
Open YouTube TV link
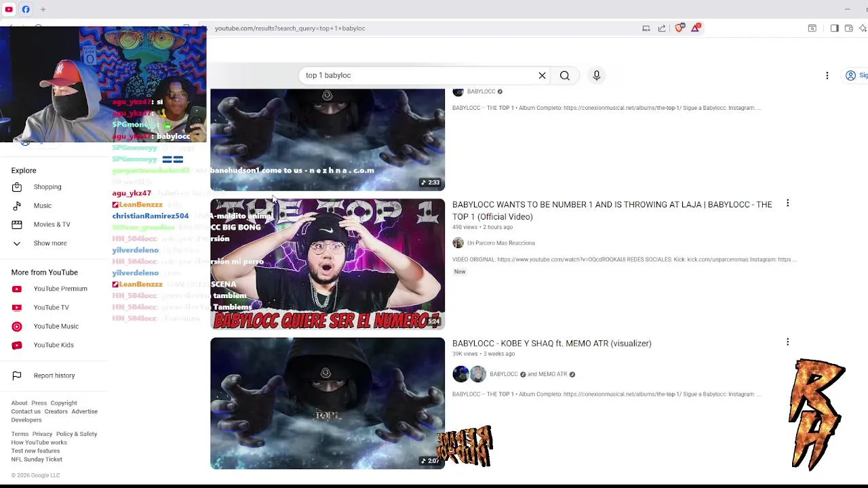[51, 308]
